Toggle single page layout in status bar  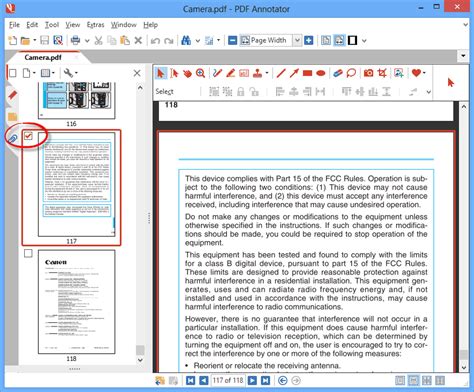pyautogui.click(x=400, y=380)
